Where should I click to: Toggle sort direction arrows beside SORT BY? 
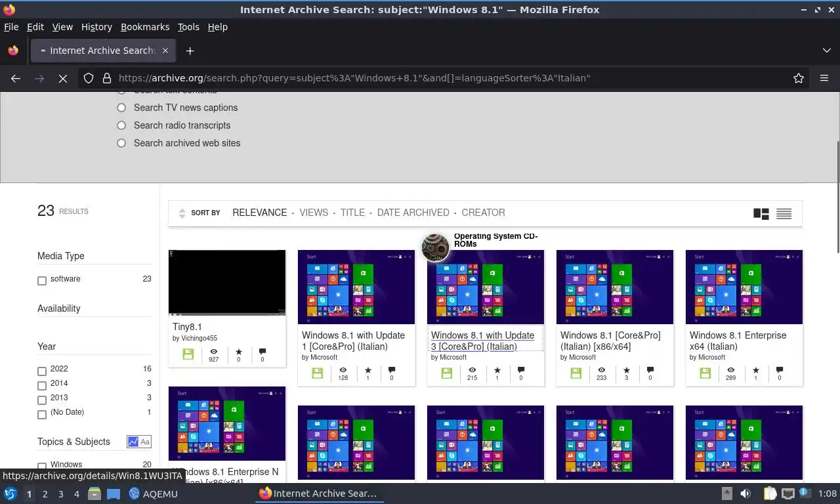[x=182, y=213]
